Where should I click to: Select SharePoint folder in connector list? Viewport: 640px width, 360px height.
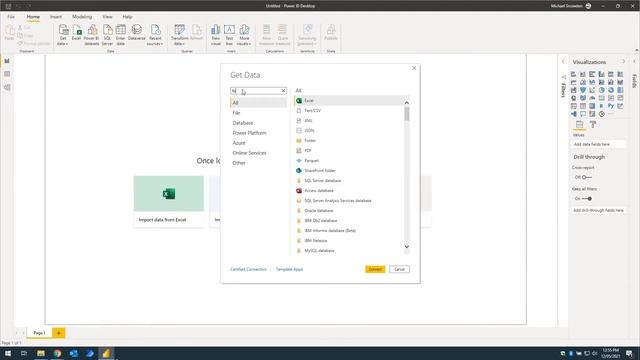coord(349,171)
